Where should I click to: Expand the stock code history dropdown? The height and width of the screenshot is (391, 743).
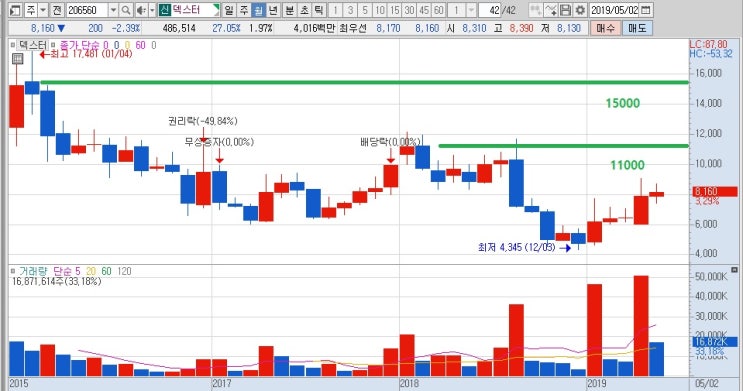pyautogui.click(x=113, y=10)
